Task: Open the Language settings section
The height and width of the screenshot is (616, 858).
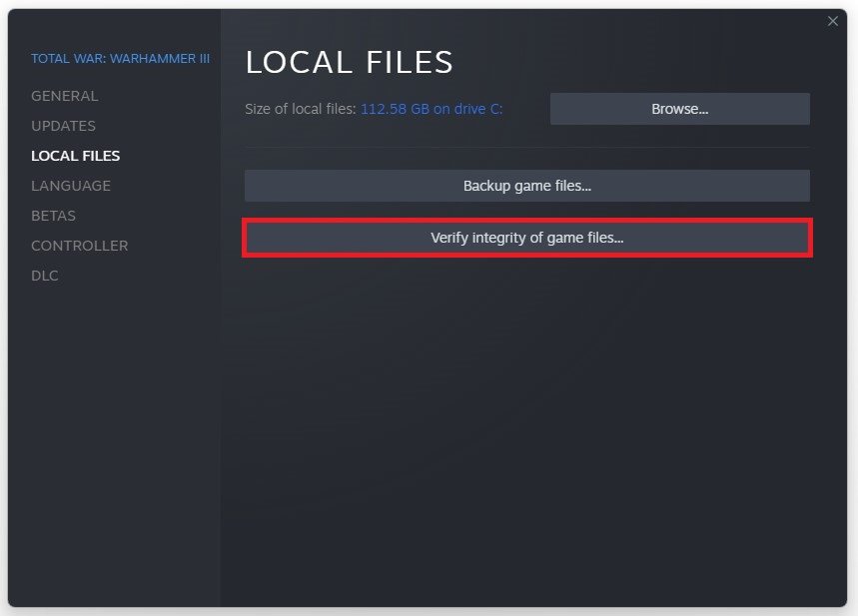Action: 71,186
